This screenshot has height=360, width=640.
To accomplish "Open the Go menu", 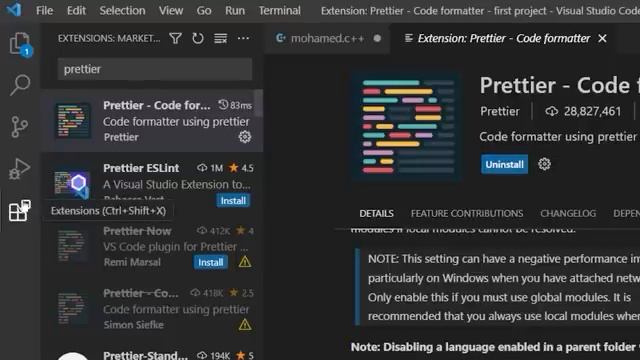I will click(204, 10).
